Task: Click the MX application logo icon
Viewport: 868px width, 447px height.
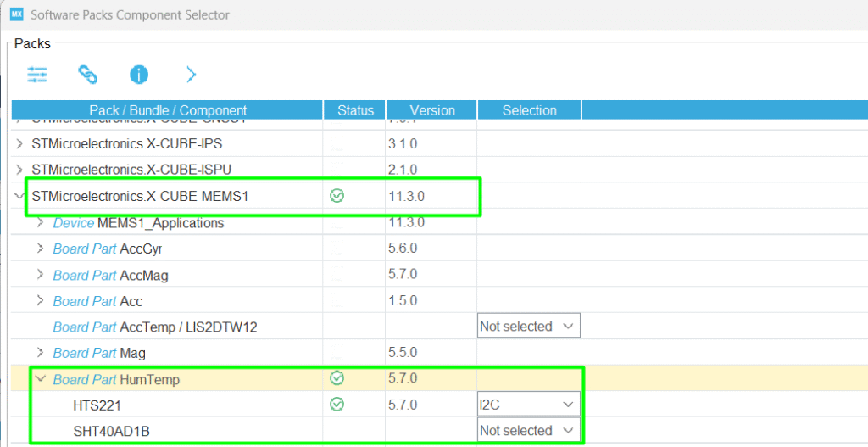Action: (x=16, y=14)
